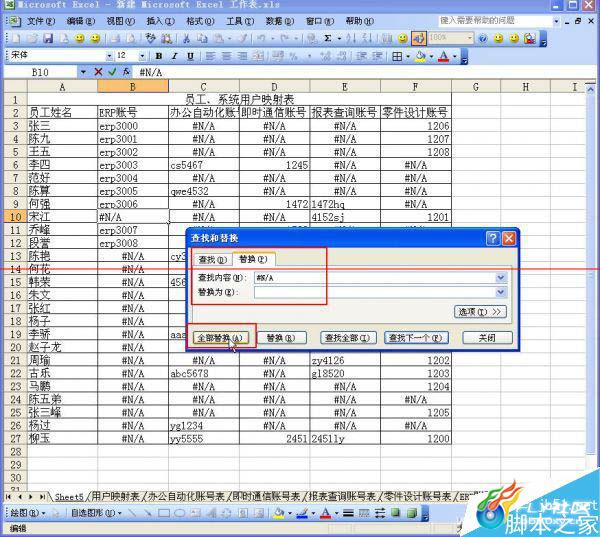
Task: Expand dialog options with 选项 button
Action: point(480,312)
